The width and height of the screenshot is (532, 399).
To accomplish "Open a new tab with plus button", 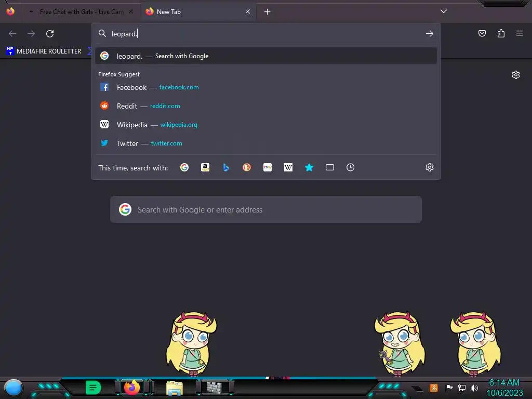I will point(268,12).
